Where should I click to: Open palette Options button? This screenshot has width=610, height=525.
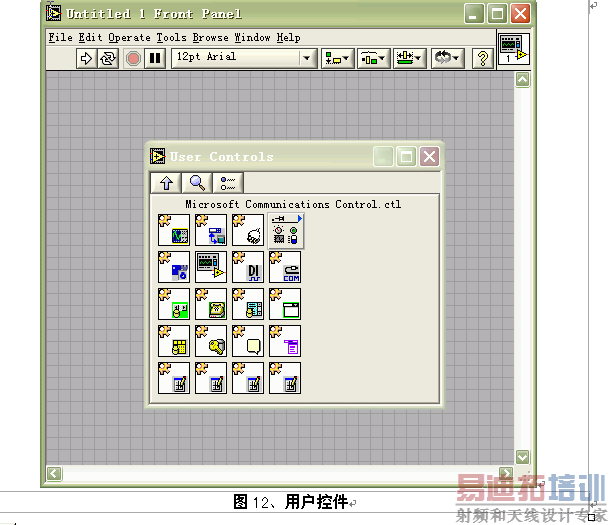click(228, 183)
